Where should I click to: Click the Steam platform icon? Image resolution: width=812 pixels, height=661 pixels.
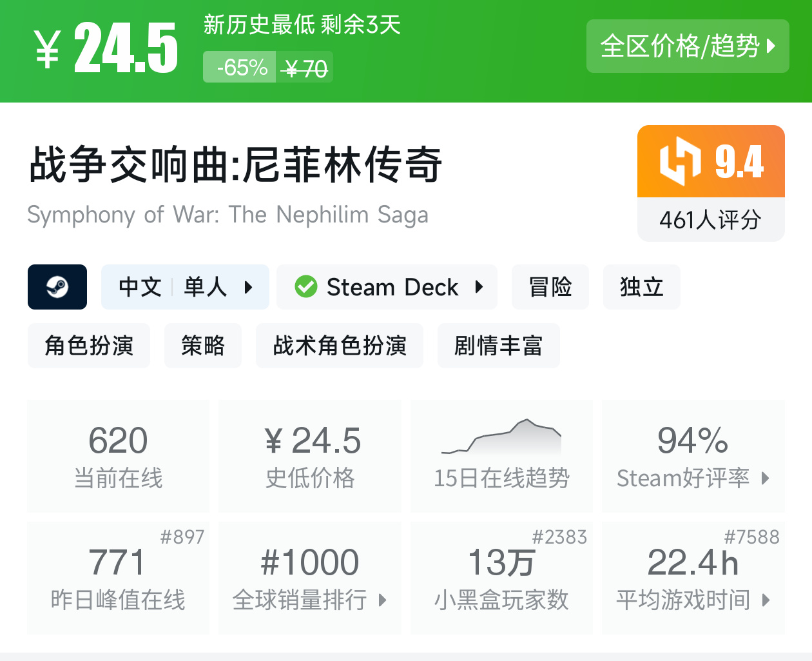coord(57,287)
